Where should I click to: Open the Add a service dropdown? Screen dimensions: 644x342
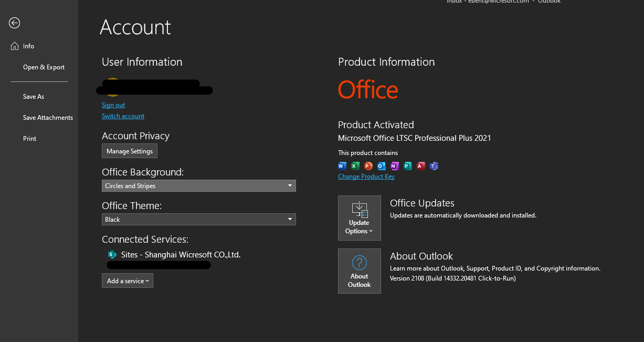click(128, 281)
